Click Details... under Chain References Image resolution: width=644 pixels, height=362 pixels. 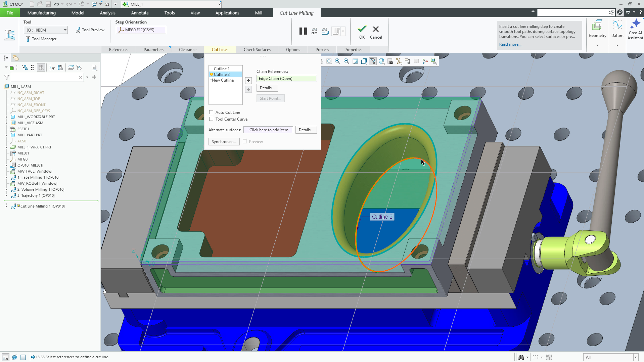click(267, 88)
